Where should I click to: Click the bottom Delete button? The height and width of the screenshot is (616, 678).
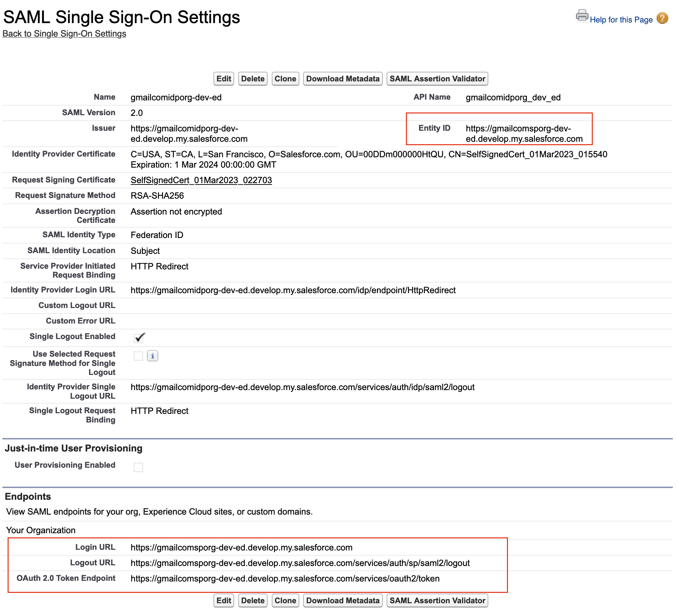pyautogui.click(x=253, y=600)
